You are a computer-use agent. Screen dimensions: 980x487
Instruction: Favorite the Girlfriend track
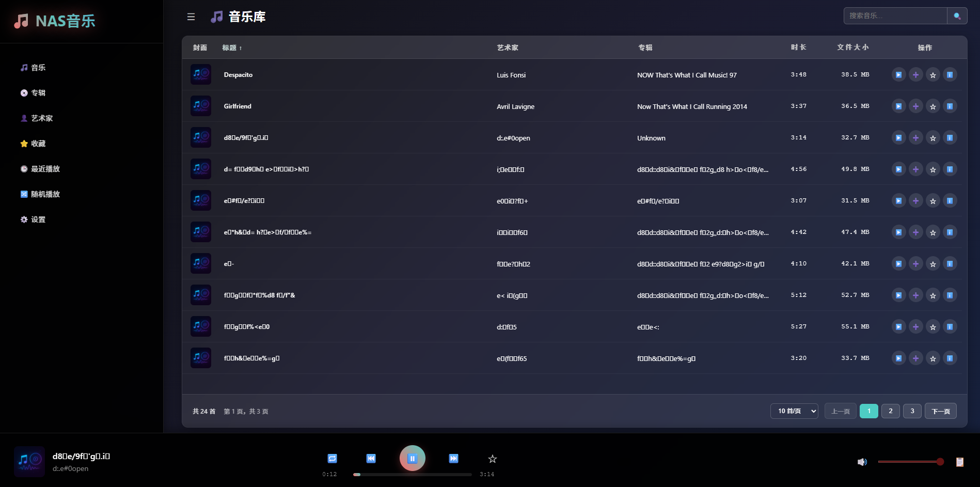pos(932,106)
